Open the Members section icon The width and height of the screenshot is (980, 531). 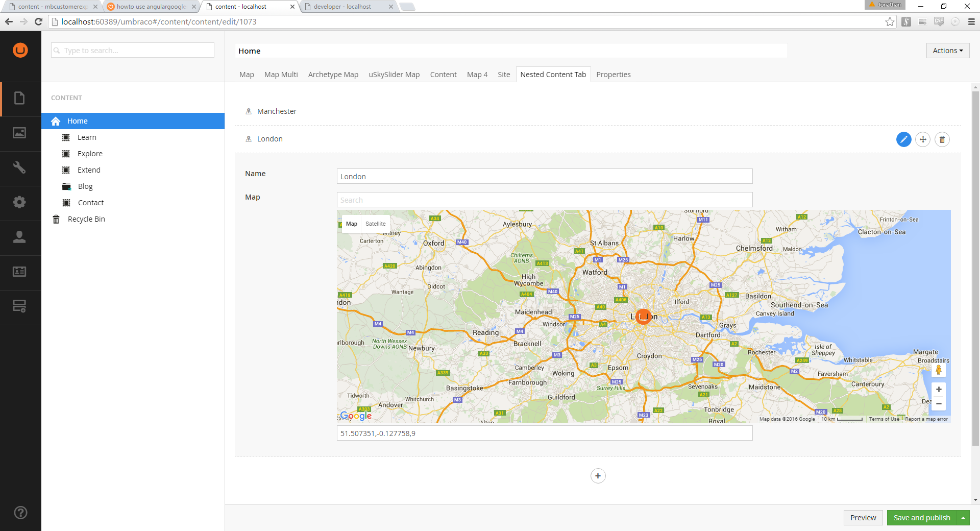point(19,272)
